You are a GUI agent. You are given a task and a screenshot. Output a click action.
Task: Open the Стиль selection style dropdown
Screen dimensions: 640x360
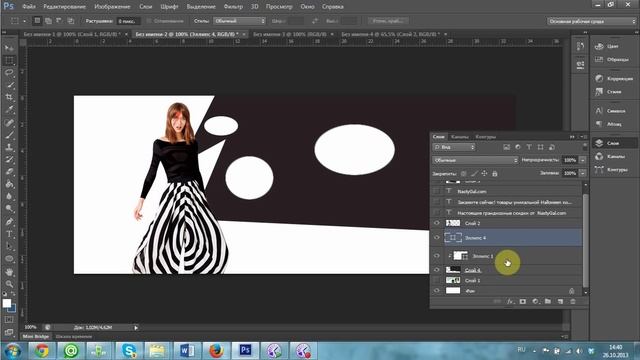(x=240, y=20)
